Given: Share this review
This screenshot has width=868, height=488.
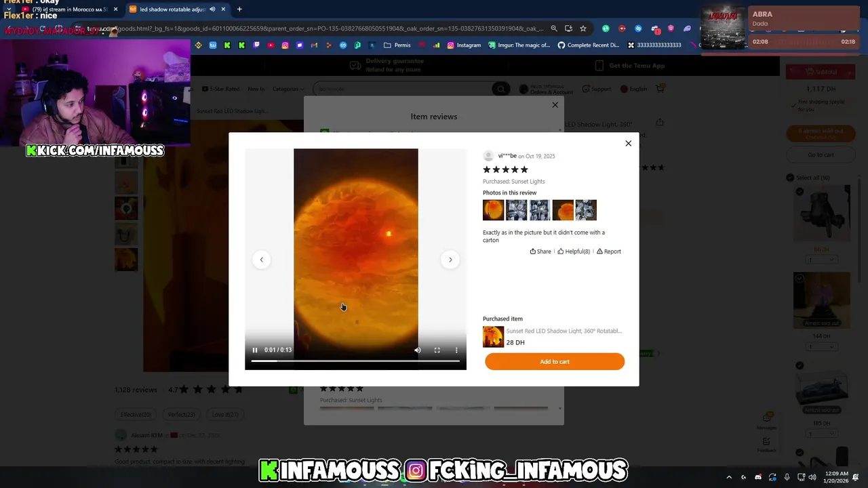Looking at the screenshot, I should point(540,251).
